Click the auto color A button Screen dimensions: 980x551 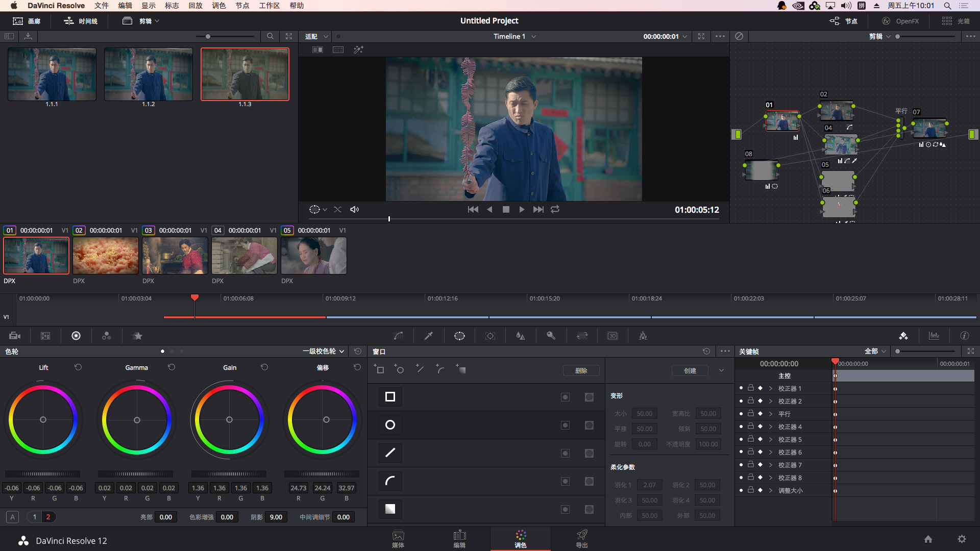[13, 517]
